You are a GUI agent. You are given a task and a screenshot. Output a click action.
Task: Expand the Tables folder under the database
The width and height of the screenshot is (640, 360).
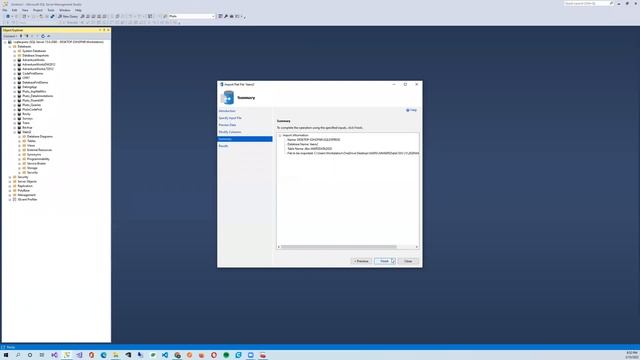[20, 141]
